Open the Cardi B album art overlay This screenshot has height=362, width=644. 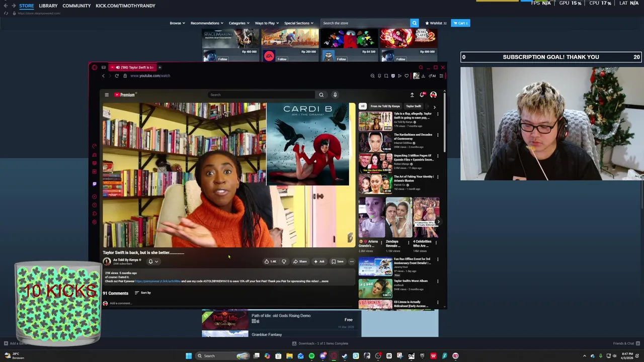[308, 144]
